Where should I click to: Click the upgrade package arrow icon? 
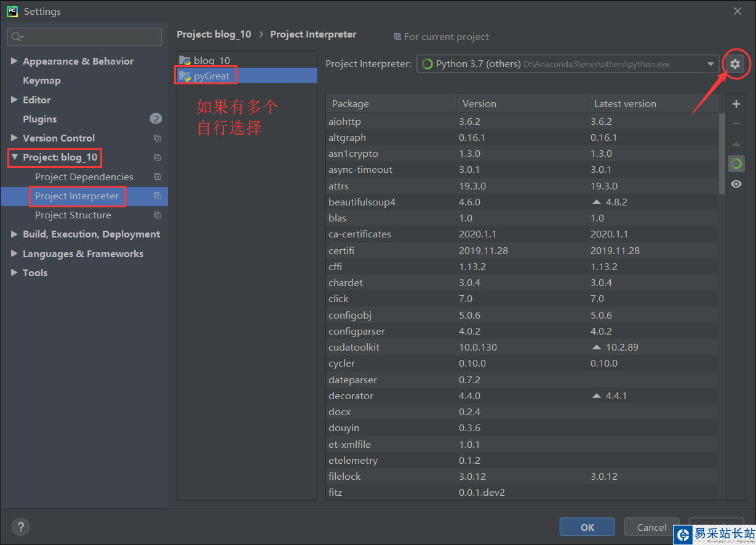coord(736,144)
